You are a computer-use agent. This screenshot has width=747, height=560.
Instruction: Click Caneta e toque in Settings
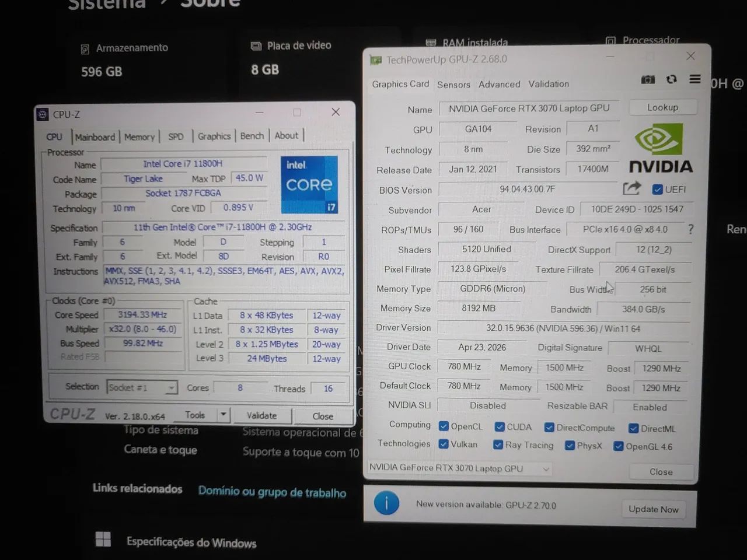pyautogui.click(x=160, y=450)
